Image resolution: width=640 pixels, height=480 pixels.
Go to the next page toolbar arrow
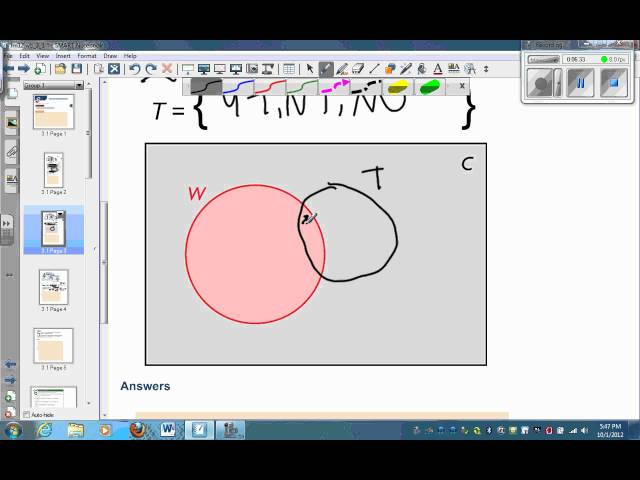point(24,69)
